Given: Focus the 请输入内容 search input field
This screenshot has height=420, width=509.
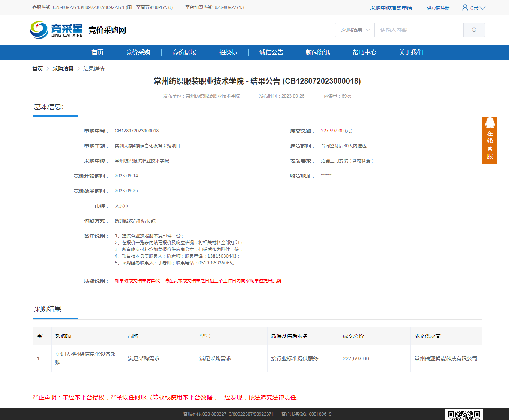Looking at the screenshot, I should (x=419, y=30).
